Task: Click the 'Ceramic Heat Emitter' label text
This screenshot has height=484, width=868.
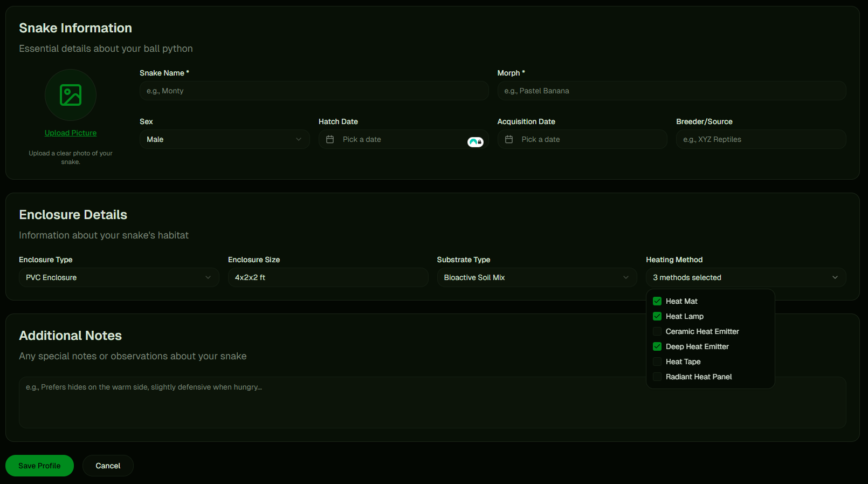Action: point(702,331)
